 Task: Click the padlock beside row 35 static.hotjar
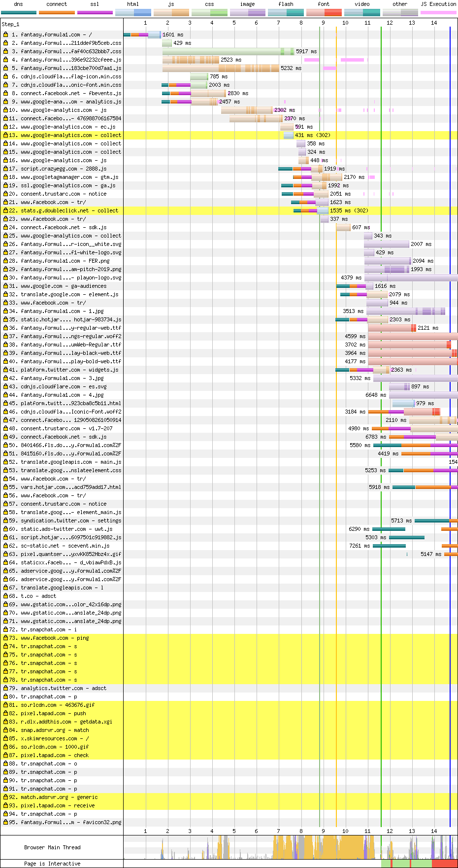coord(6,319)
